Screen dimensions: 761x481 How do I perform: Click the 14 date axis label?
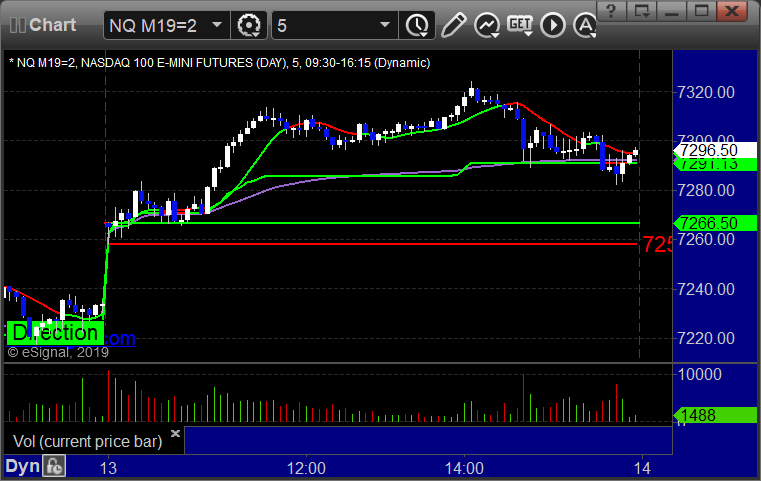coord(642,468)
